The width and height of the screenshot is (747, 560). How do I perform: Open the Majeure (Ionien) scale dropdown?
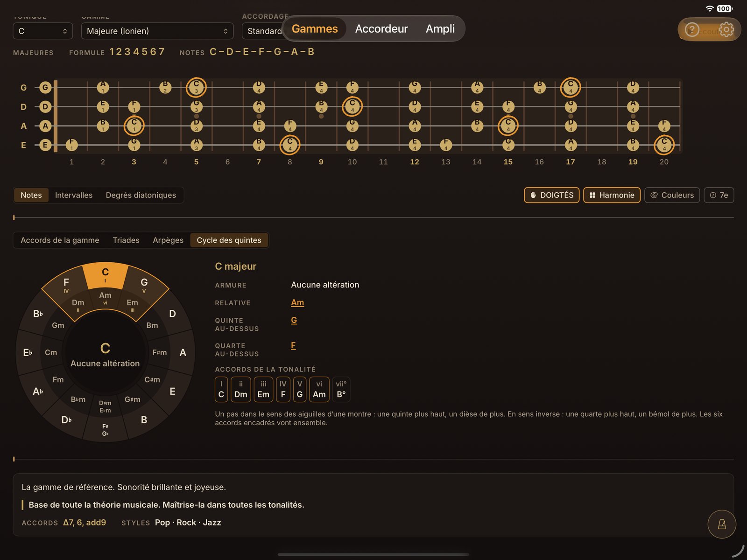pyautogui.click(x=157, y=31)
